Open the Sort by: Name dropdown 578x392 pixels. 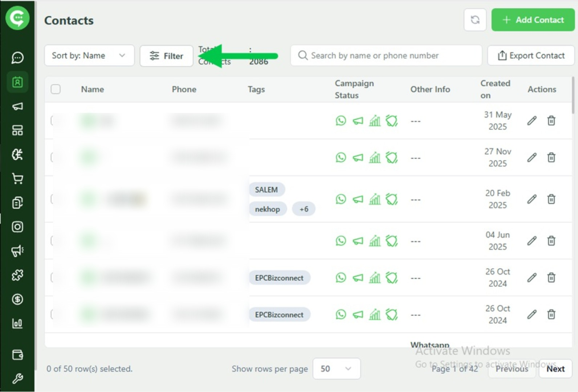pyautogui.click(x=89, y=56)
